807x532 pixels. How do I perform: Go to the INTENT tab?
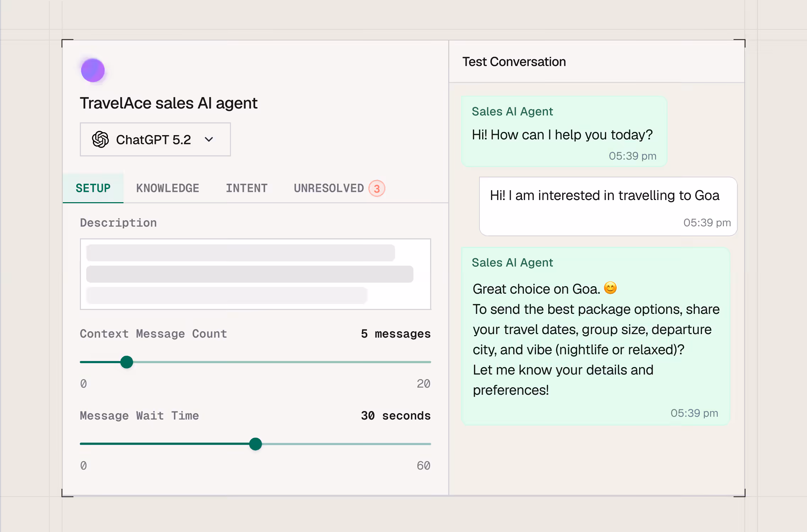point(247,188)
